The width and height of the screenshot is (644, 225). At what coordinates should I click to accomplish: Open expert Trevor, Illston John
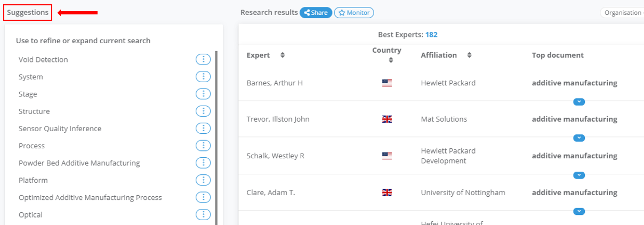(278, 119)
